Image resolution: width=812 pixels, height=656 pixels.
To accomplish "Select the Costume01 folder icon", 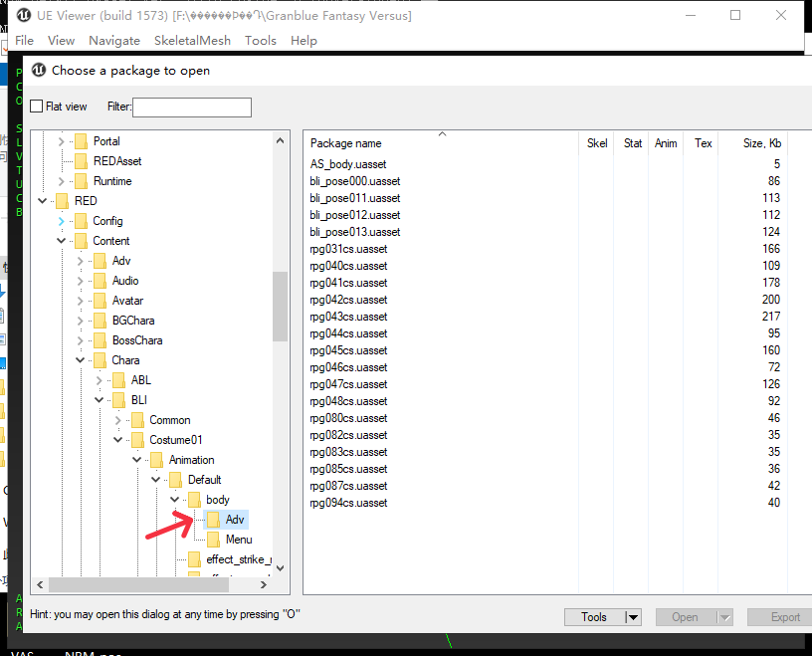I will pos(137,440).
